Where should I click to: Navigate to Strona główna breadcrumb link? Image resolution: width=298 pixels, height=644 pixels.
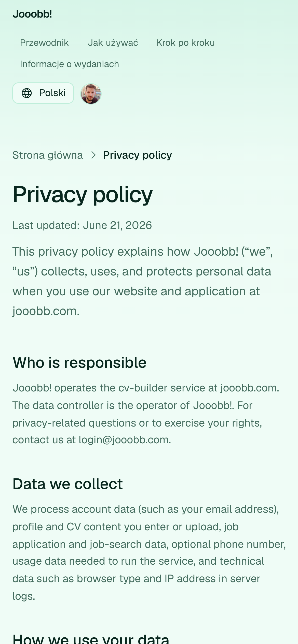(48, 155)
